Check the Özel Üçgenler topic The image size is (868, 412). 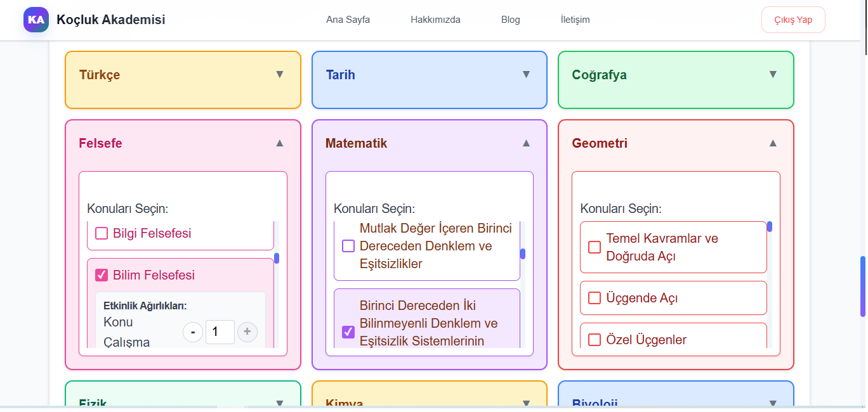[595, 340]
